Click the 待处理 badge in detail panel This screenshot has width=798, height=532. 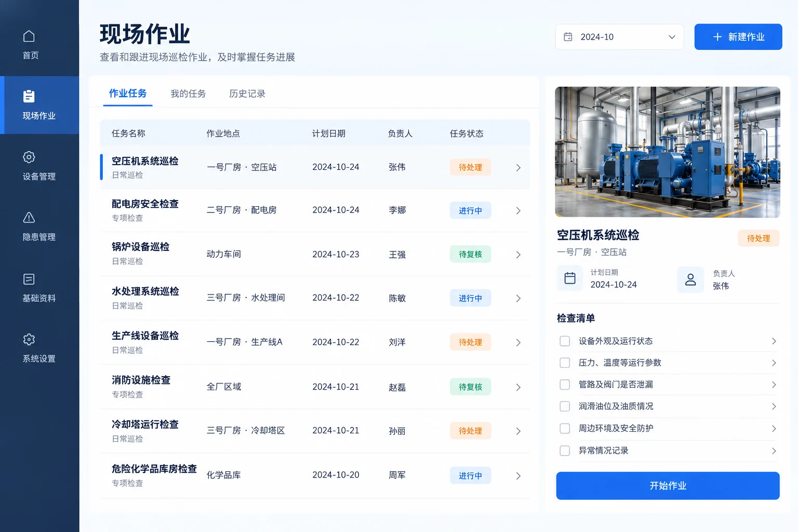click(x=759, y=238)
